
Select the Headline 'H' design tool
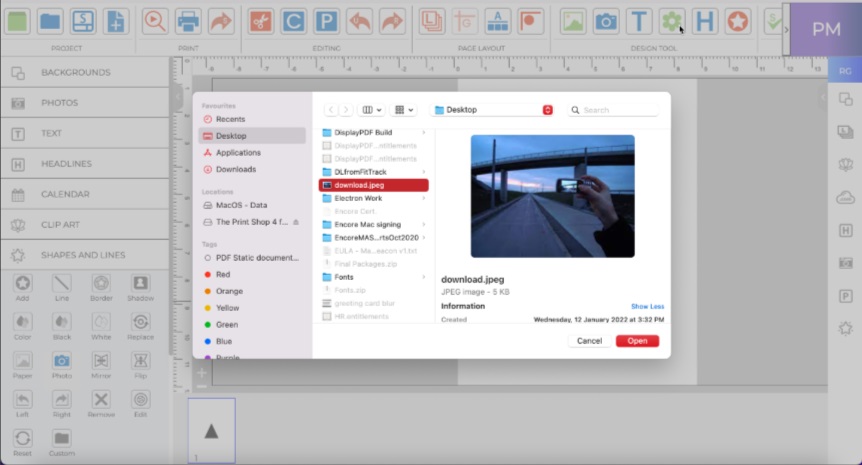click(x=705, y=22)
